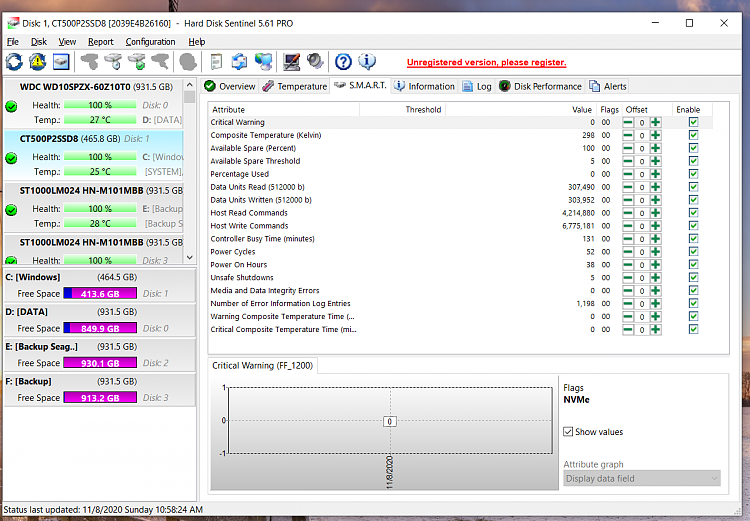Click the refresh with warning triangle icon
750x521 pixels.
coord(38,62)
